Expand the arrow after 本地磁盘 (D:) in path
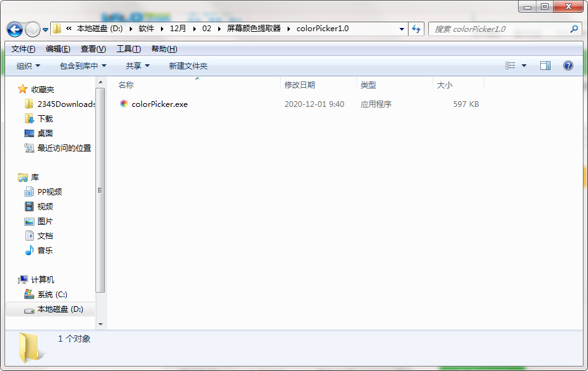588x371 pixels. point(131,29)
